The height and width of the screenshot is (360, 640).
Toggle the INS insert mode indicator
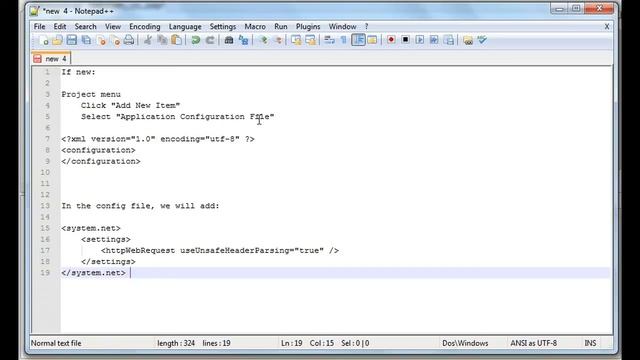coord(590,343)
